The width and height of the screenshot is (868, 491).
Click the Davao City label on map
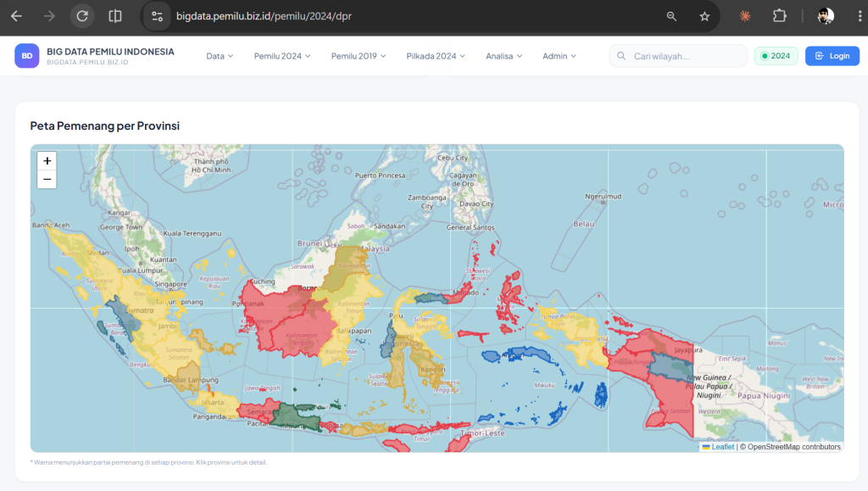476,204
